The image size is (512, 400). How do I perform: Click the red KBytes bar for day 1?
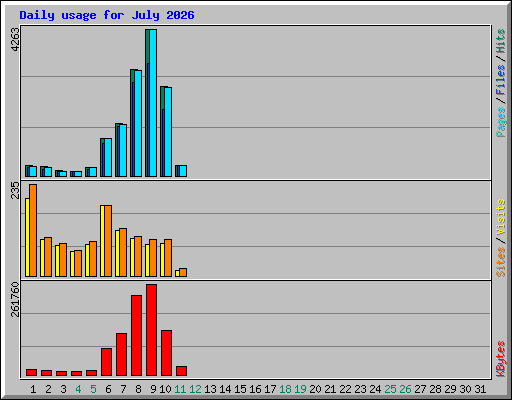[x=31, y=373]
